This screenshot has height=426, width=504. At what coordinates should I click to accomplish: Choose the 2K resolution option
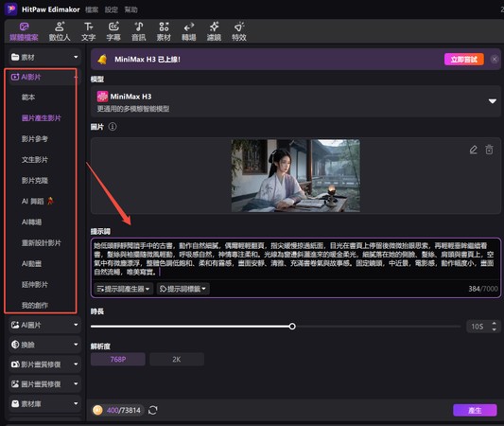coord(177,360)
